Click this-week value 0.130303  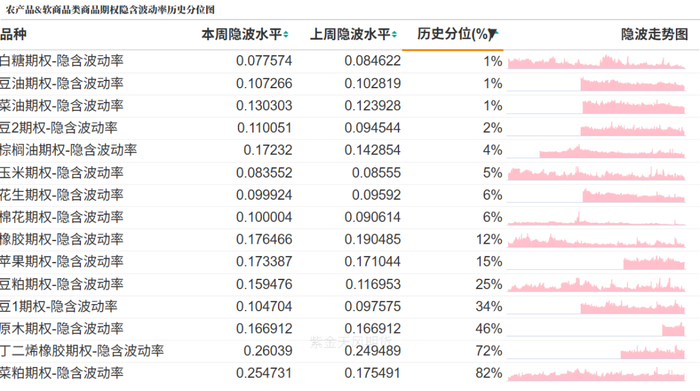(264, 105)
